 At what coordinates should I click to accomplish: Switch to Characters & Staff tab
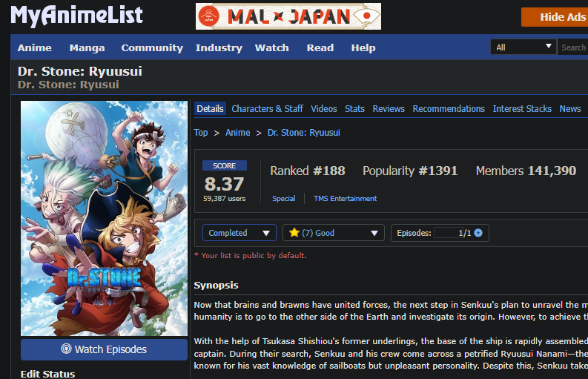tap(267, 109)
